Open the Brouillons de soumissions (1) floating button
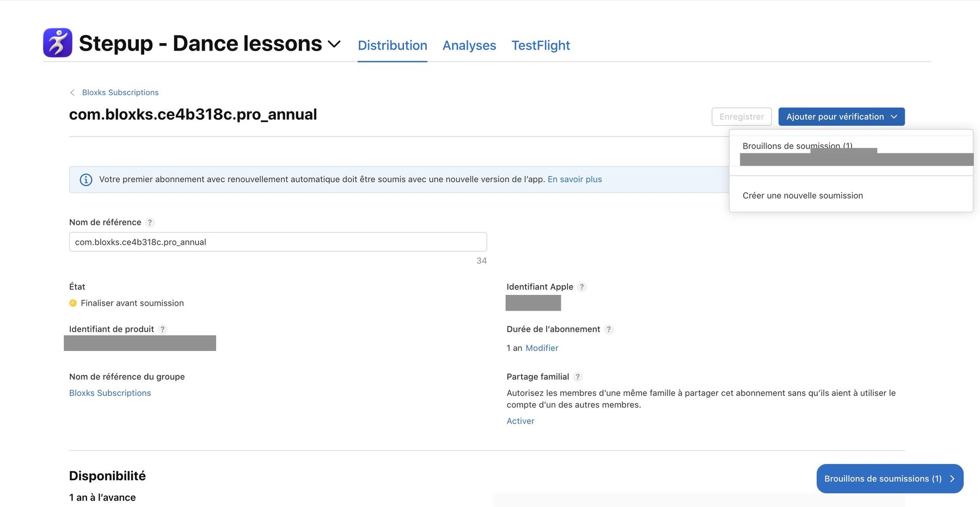The image size is (980, 507). click(x=890, y=479)
